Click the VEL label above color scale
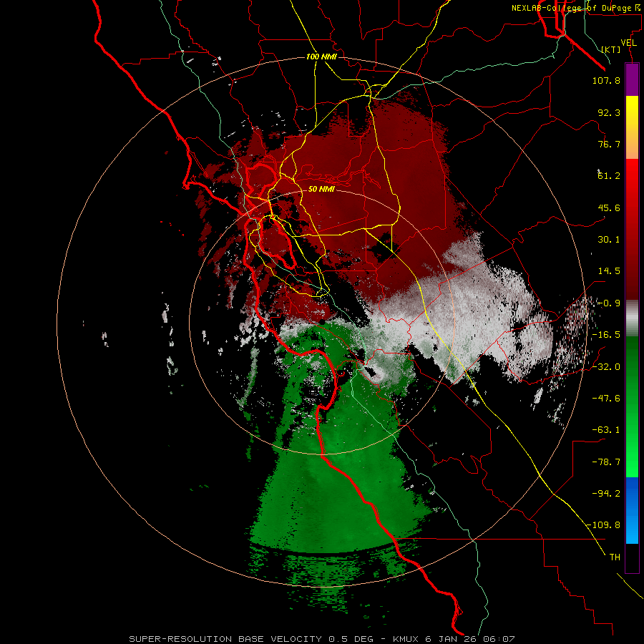The height and width of the screenshot is (644, 644). tap(628, 43)
